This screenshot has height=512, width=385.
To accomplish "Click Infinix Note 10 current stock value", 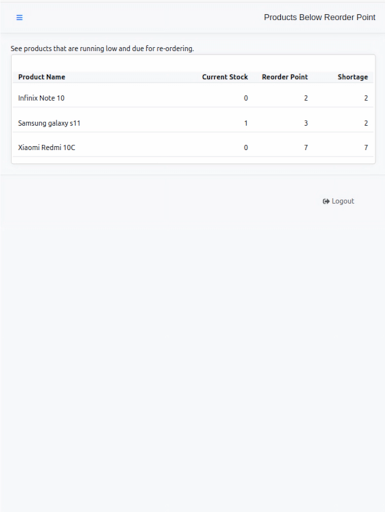I will point(246,98).
